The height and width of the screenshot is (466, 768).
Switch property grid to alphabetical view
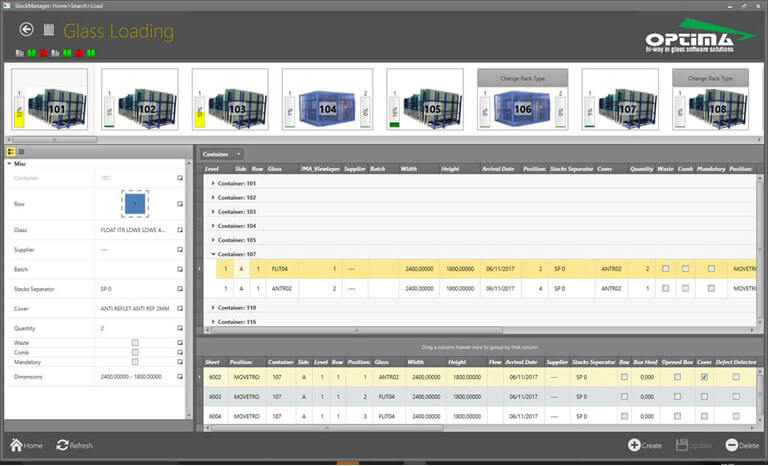click(x=21, y=151)
